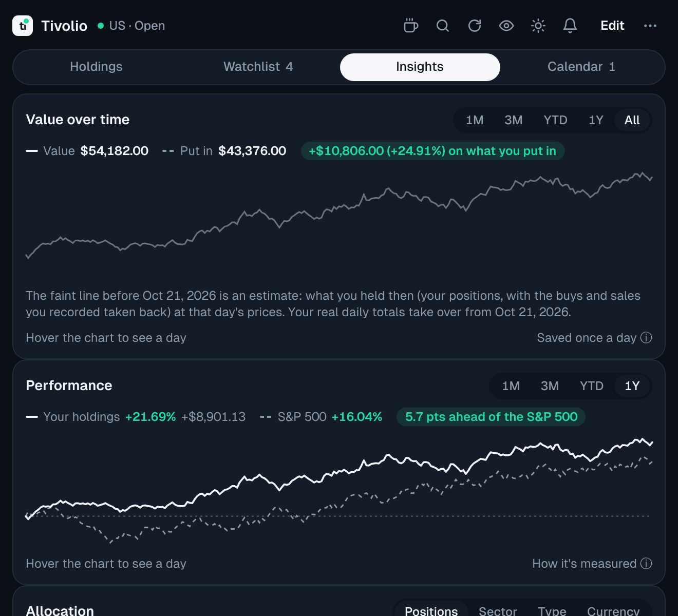678x616 pixels.
Task: Set Value over time range to 1Y
Action: [596, 120]
